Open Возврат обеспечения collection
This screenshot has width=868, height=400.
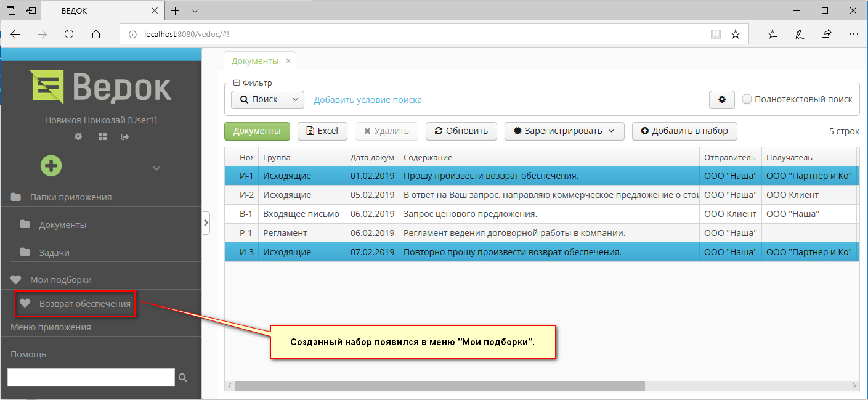coord(84,304)
